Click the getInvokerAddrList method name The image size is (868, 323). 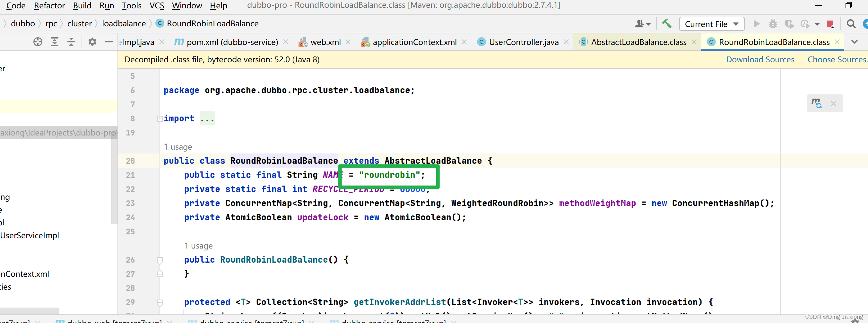pos(400,302)
